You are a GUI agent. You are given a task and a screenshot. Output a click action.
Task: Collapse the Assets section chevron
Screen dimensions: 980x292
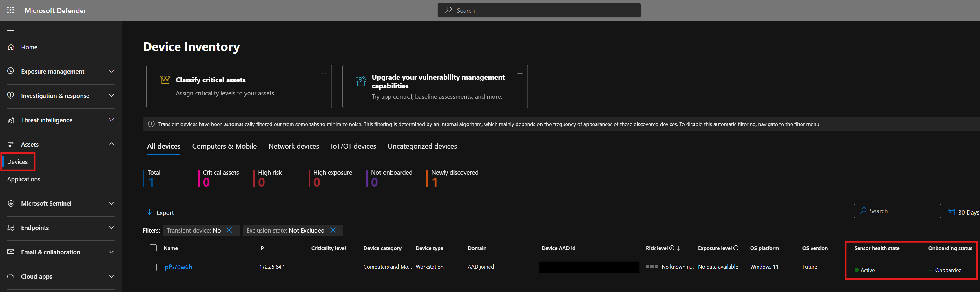(x=111, y=144)
